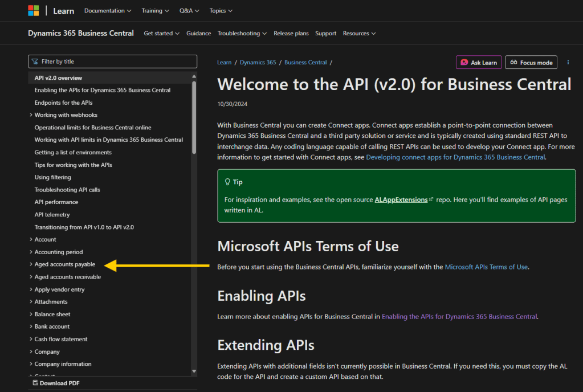Viewport: 583px width, 392px height.
Task: Open the Get started dropdown
Action: (161, 34)
